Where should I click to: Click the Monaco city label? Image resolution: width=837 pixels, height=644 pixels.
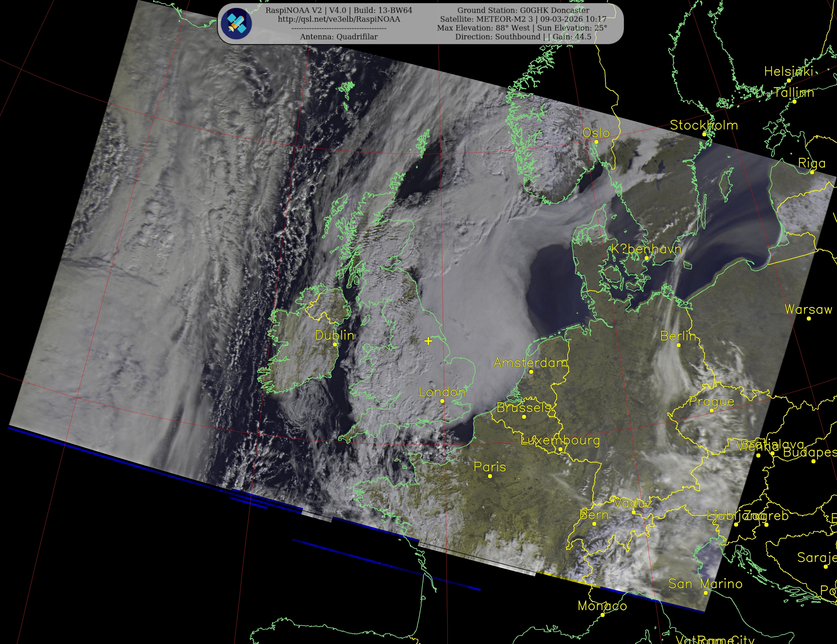pyautogui.click(x=602, y=606)
